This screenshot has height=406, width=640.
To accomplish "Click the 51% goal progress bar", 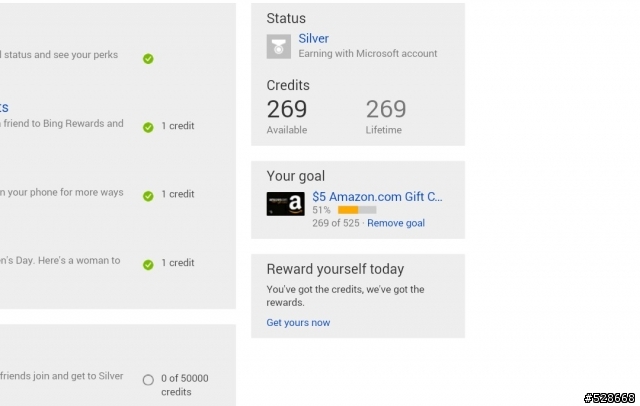I will [x=357, y=210].
